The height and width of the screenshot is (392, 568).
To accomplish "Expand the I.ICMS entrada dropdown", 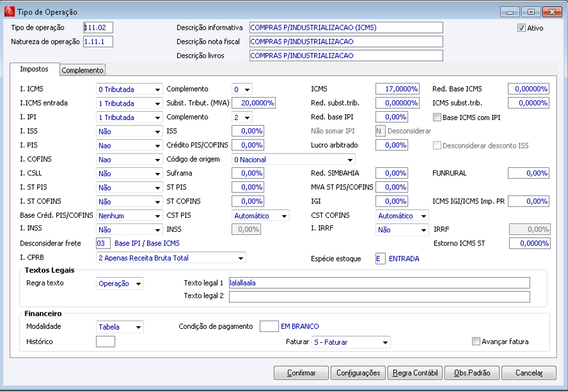I will (x=129, y=104).
